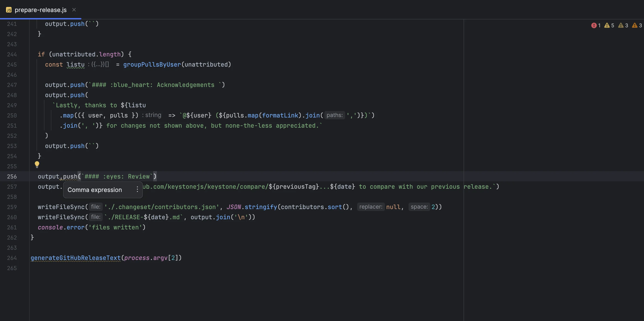
Task: Click the 'Comma expression' inspection text
Action: pyautogui.click(x=95, y=190)
